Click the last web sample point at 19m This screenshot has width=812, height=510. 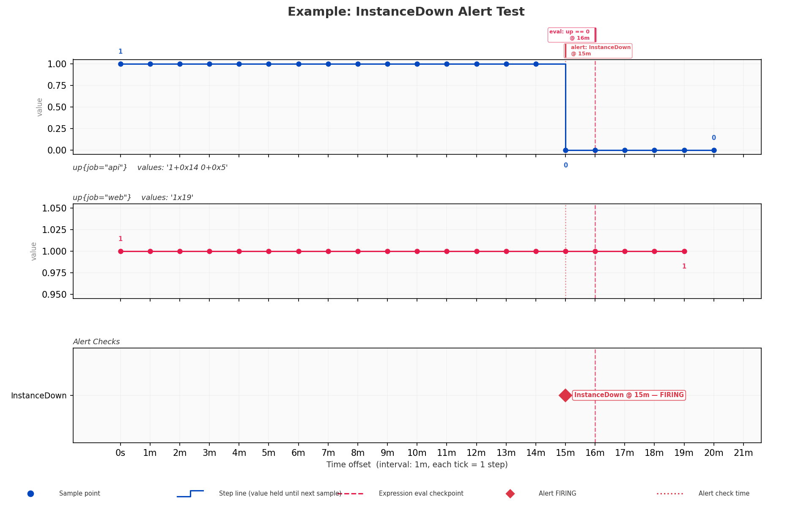pos(684,251)
